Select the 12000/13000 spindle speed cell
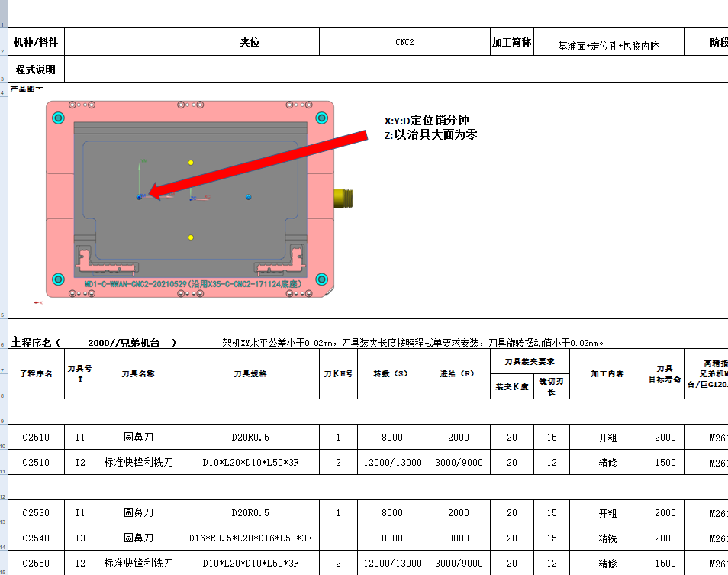Image resolution: width=728 pixels, height=575 pixels. (x=393, y=462)
